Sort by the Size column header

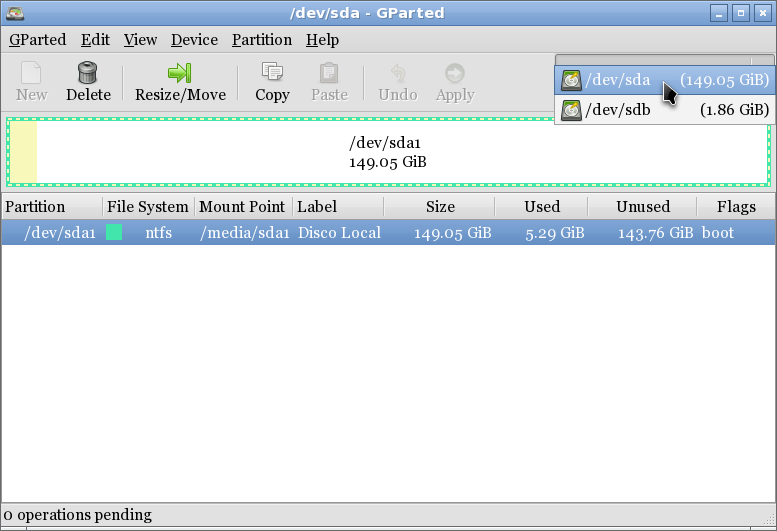[439, 207]
